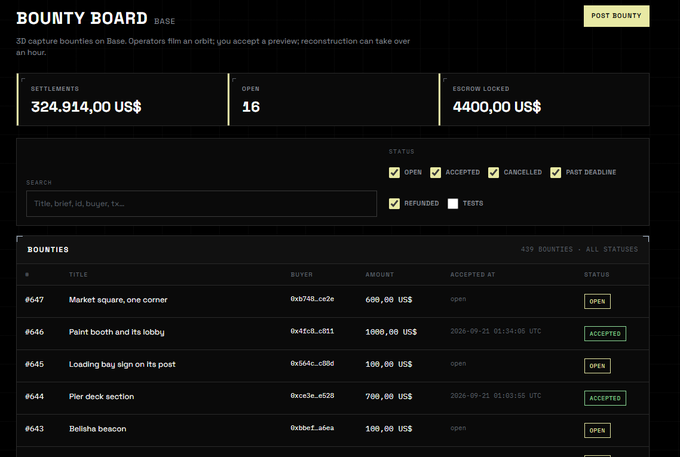This screenshot has height=457, width=680.
Task: Click the ACCEPTED badge for bounty #644
Action: (x=605, y=398)
